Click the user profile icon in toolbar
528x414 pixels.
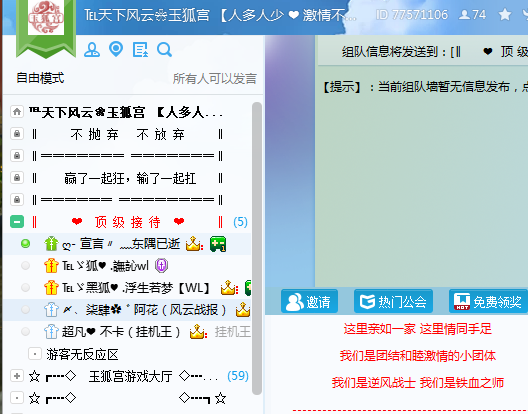[x=92, y=50]
